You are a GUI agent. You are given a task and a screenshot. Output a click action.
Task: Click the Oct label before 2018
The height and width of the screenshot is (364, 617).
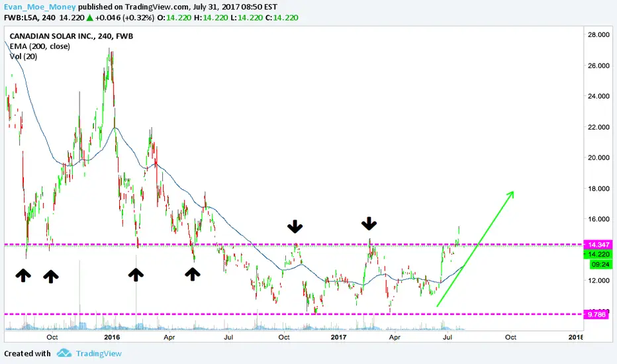tap(511, 338)
